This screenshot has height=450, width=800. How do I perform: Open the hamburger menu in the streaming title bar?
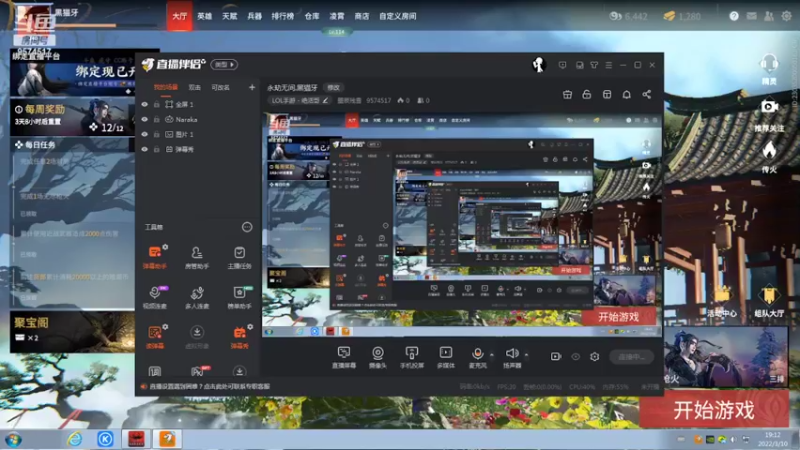tap(609, 65)
